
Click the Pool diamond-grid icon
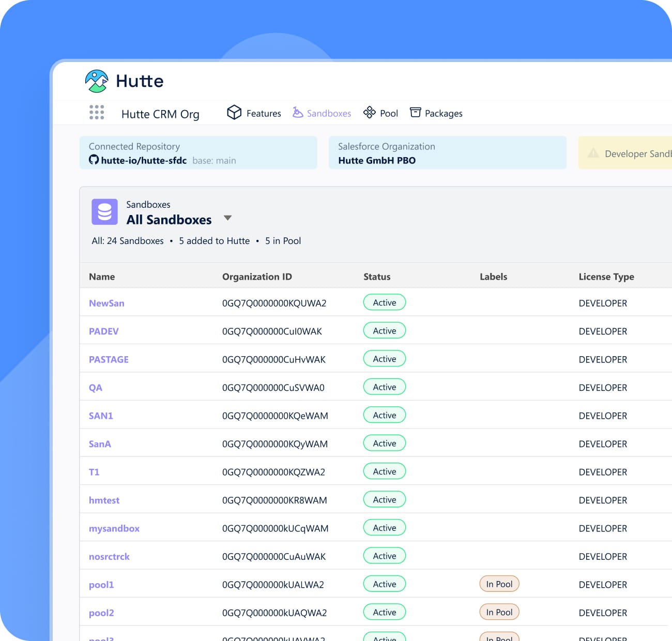[x=369, y=112]
